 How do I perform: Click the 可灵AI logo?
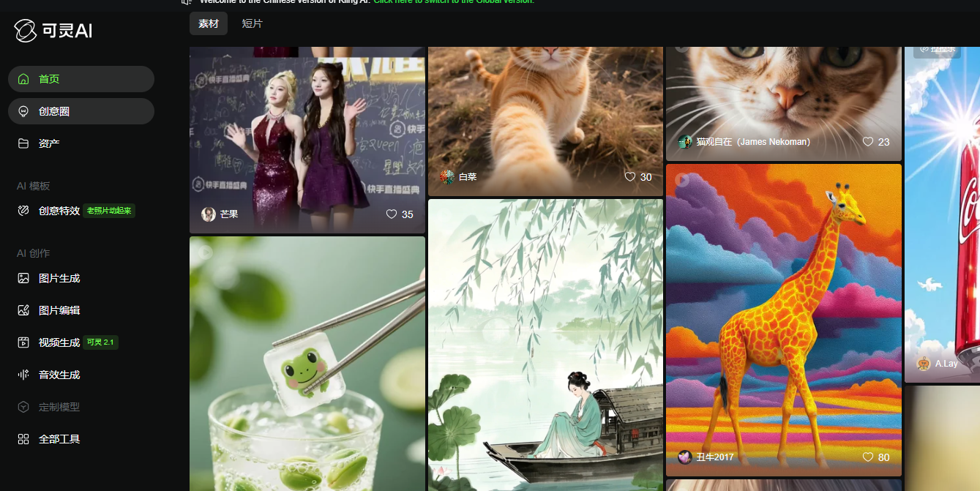coord(53,31)
